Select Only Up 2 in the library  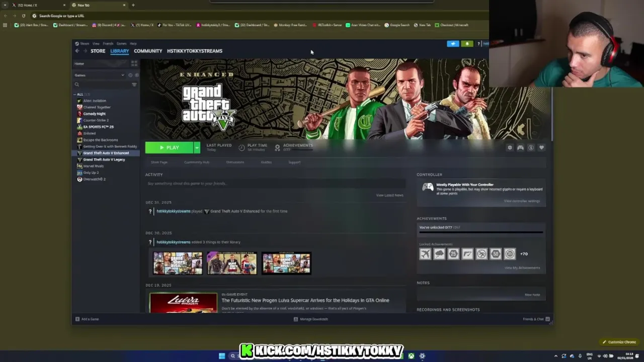coord(91,172)
